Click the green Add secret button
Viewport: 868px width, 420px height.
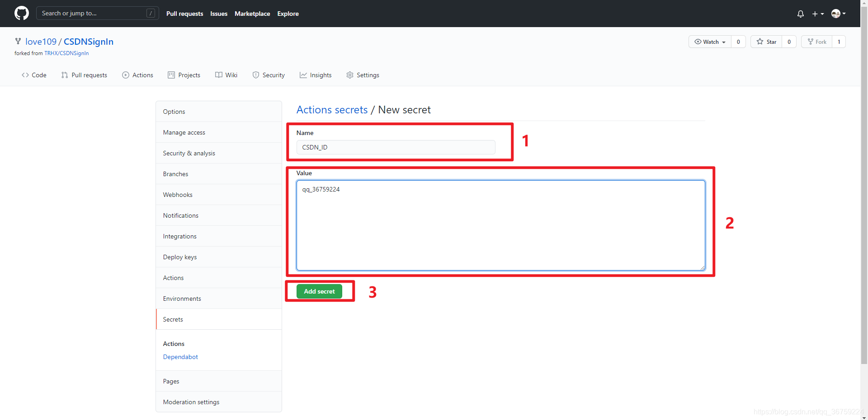pyautogui.click(x=319, y=291)
